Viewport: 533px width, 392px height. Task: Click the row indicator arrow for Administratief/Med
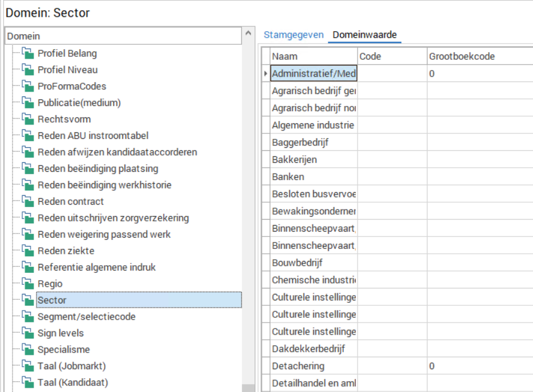265,74
